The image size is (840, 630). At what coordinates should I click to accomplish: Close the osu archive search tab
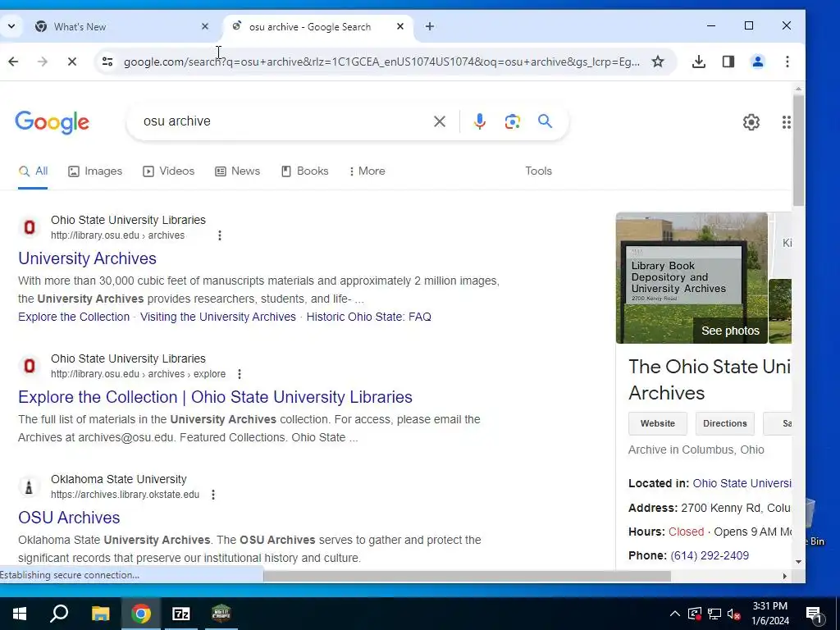tap(399, 26)
